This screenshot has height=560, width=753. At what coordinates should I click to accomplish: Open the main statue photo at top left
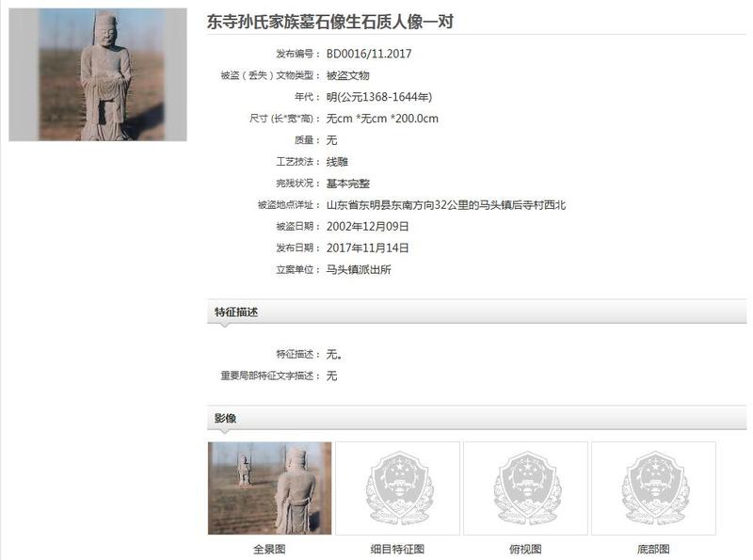[98, 74]
